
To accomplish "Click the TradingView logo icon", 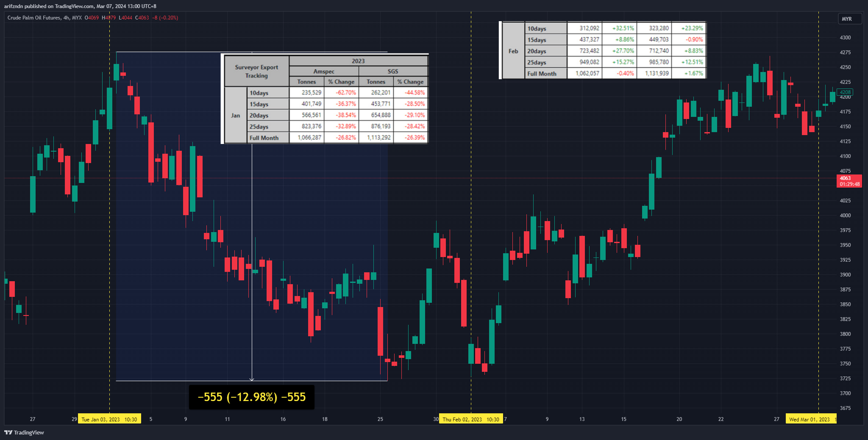I will pyautogui.click(x=8, y=432).
